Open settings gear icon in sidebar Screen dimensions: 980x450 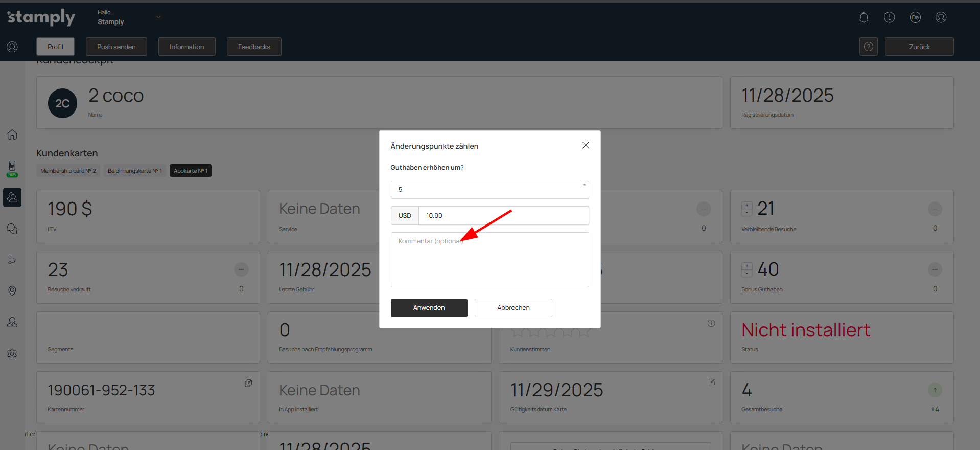coord(12,354)
